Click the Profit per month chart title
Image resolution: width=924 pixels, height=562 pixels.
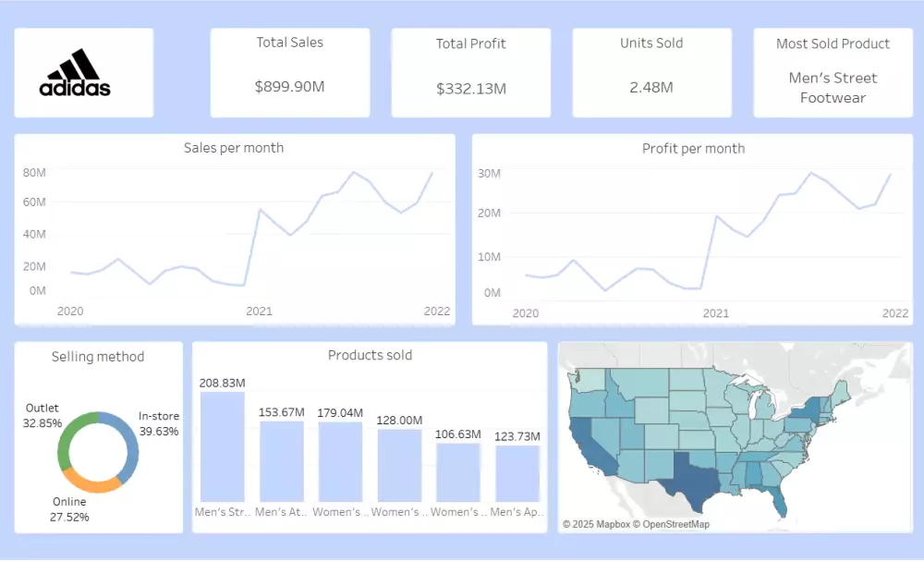point(694,148)
